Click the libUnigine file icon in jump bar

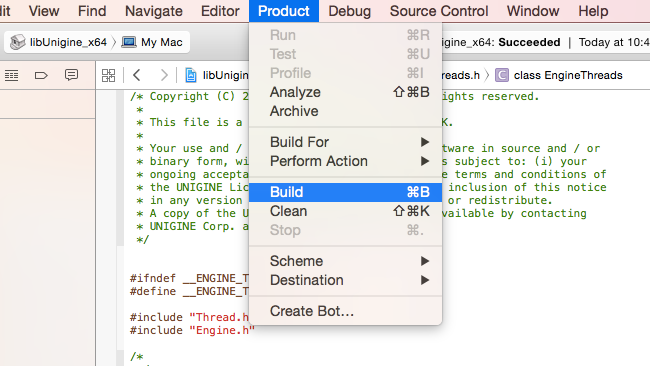point(191,75)
